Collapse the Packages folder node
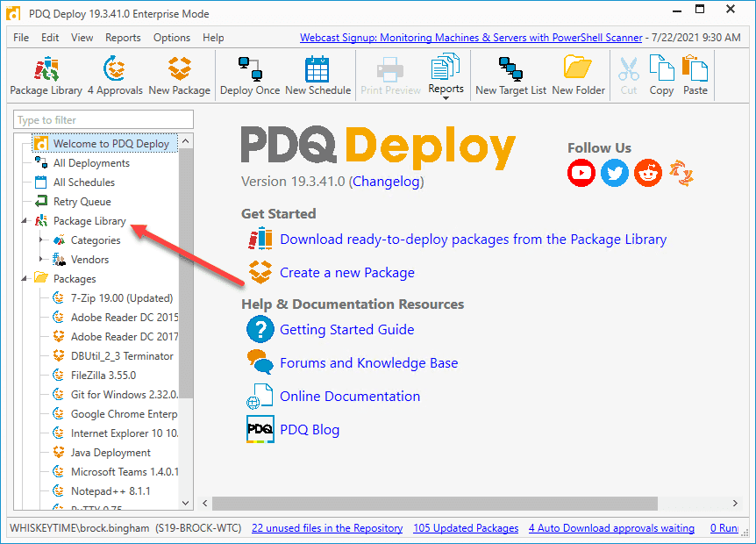The image size is (756, 544). tap(24, 279)
